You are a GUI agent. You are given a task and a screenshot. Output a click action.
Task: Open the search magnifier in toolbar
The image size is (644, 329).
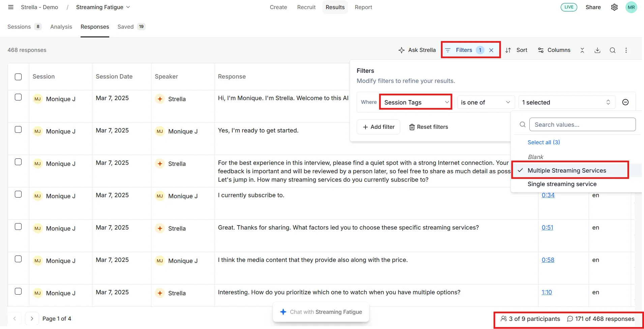[613, 50]
